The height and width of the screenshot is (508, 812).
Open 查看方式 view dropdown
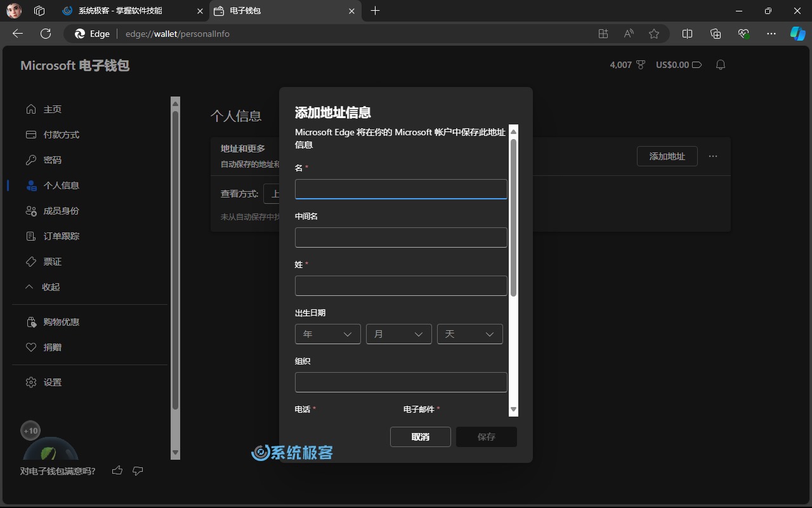[x=272, y=194]
